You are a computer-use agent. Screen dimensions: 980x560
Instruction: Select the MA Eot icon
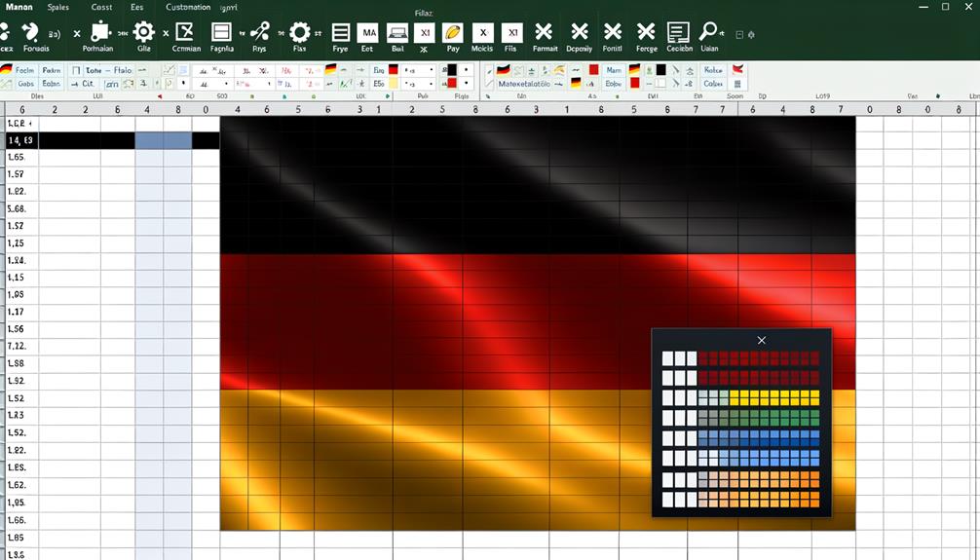(367, 33)
